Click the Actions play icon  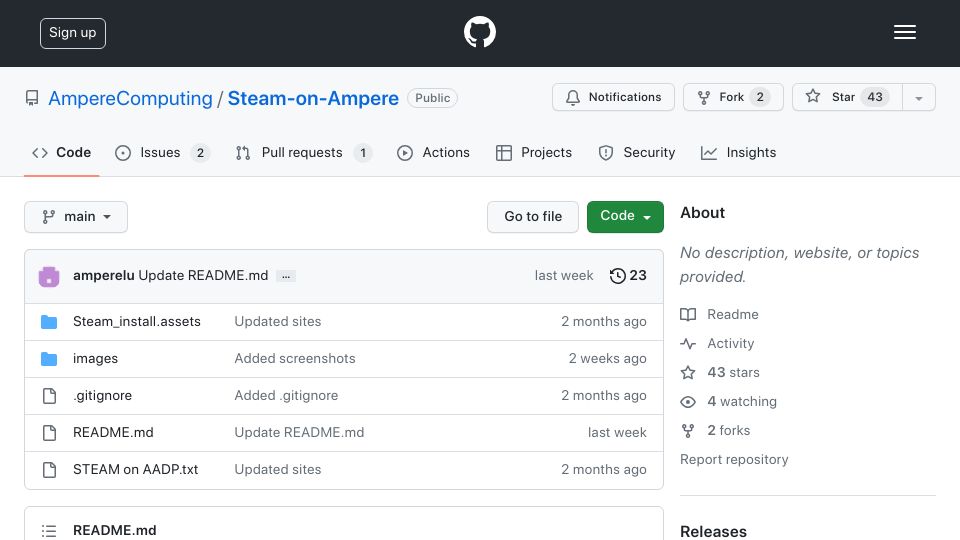[405, 152]
